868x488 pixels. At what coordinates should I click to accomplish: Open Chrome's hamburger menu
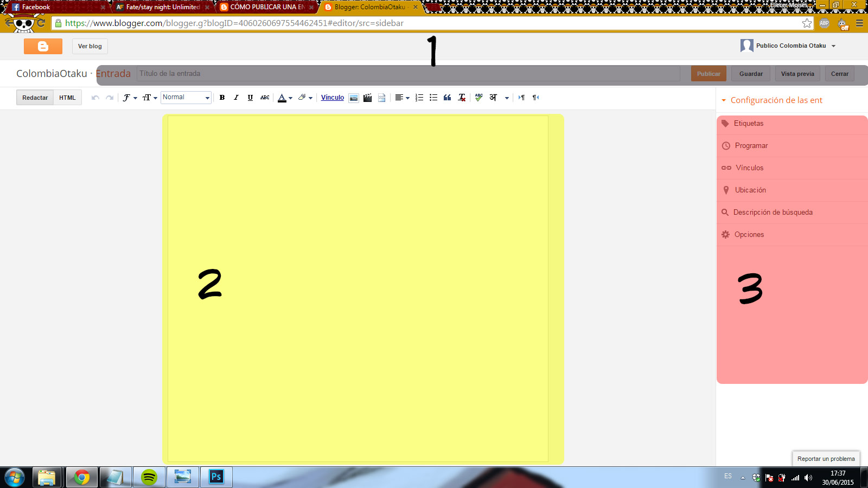click(x=859, y=23)
